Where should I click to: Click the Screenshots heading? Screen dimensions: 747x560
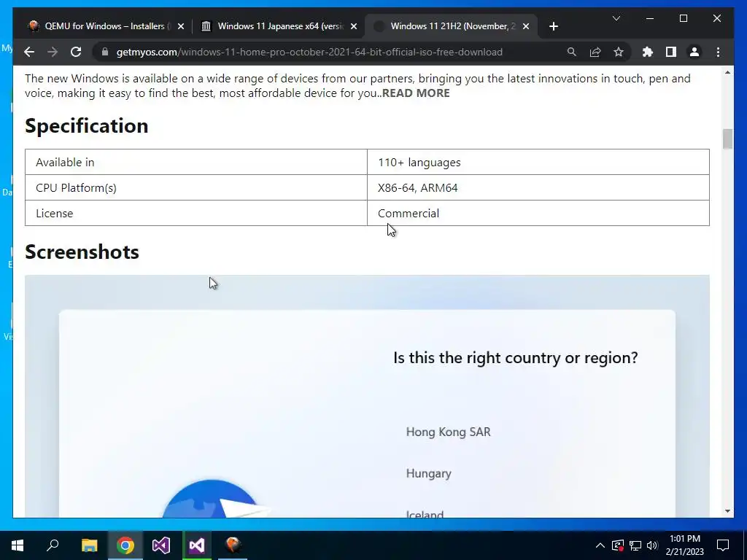tap(82, 252)
